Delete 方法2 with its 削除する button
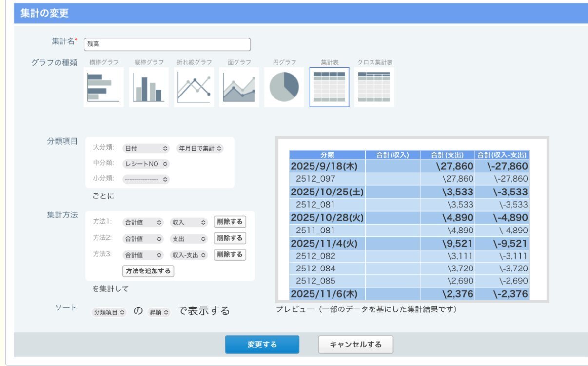Viewport: 588px width, 366px height. tap(230, 238)
